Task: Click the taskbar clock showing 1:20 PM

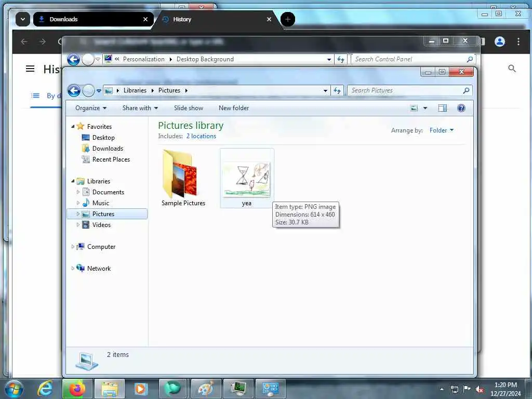Action: coord(506,389)
